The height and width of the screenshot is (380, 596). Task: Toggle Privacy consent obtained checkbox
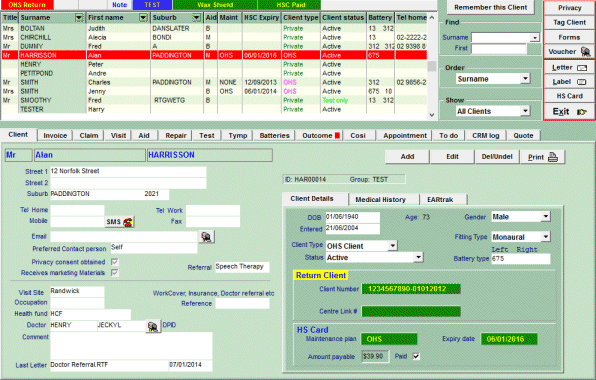pos(114,262)
